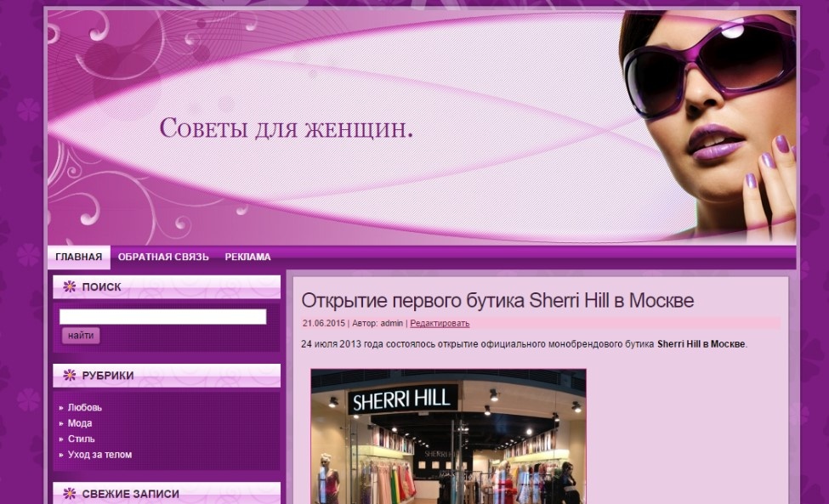Click the site title Советы для женщин
Viewport: 829px width, 504px height.
point(286,128)
